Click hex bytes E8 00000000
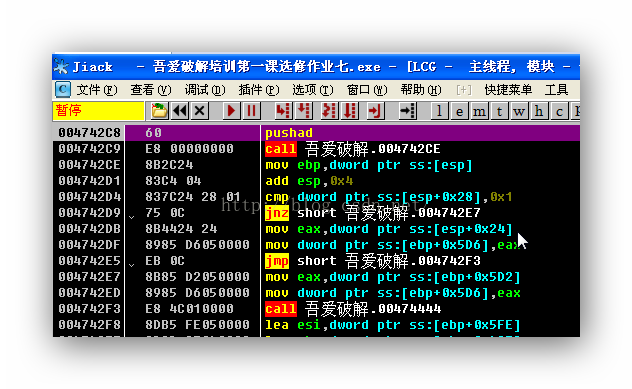Screen dimensions: 632x389 pyautogui.click(x=189, y=149)
